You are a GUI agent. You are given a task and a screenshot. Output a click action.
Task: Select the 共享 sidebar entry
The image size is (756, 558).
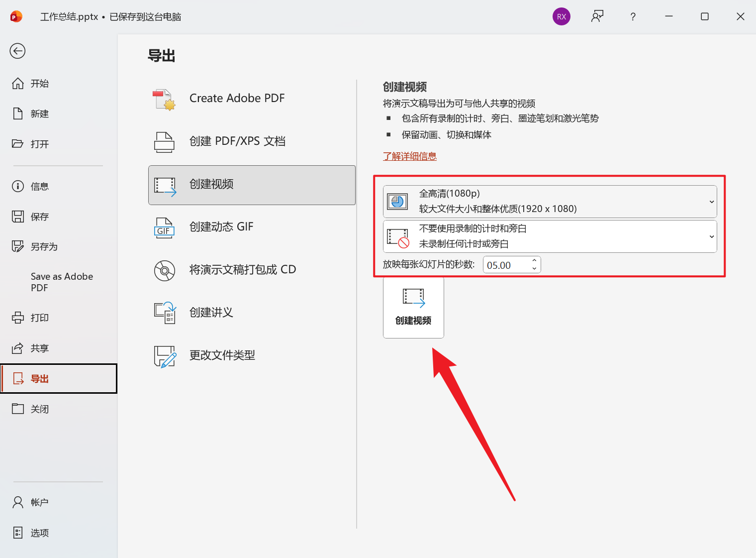tap(39, 348)
